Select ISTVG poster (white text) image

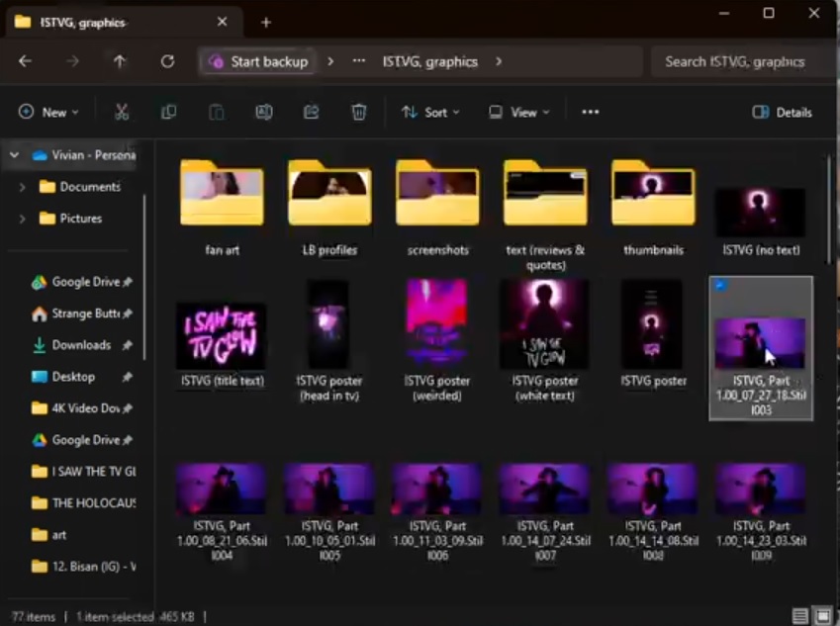pyautogui.click(x=545, y=340)
